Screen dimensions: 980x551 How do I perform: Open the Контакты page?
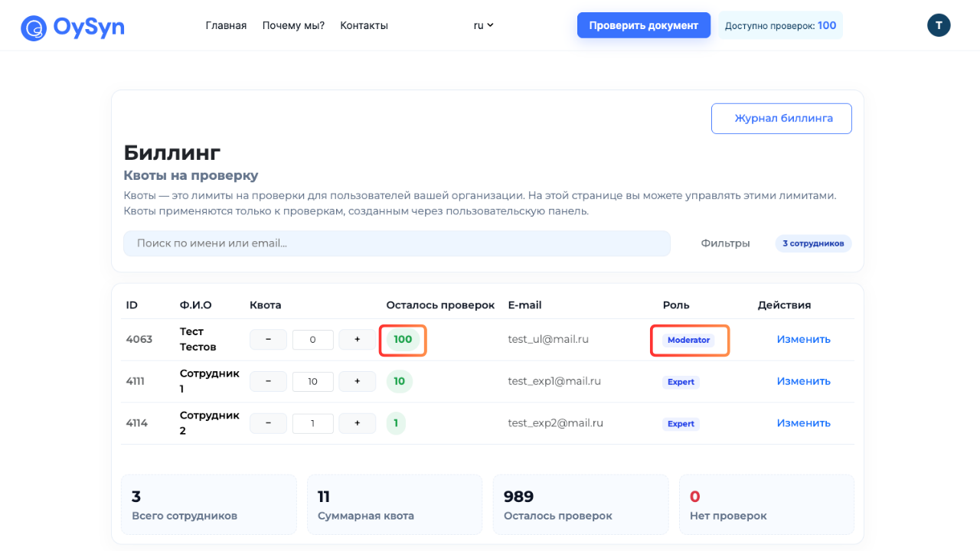coord(364,24)
